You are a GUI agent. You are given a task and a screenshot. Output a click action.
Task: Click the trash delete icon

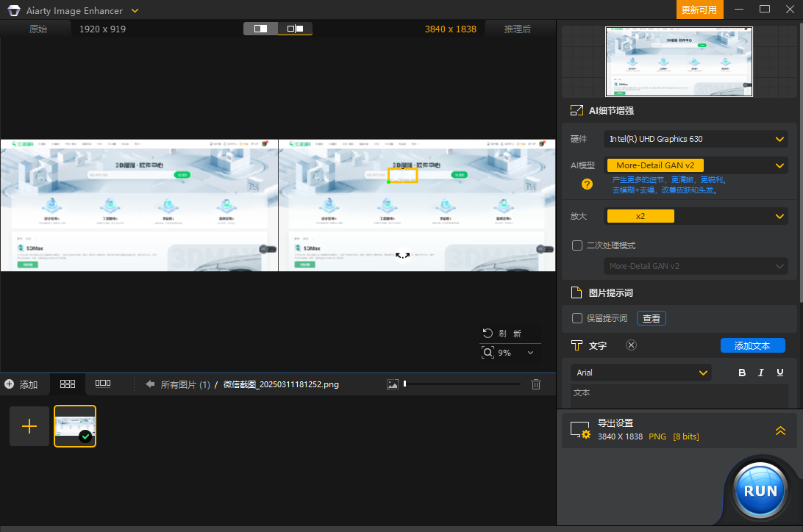(535, 384)
